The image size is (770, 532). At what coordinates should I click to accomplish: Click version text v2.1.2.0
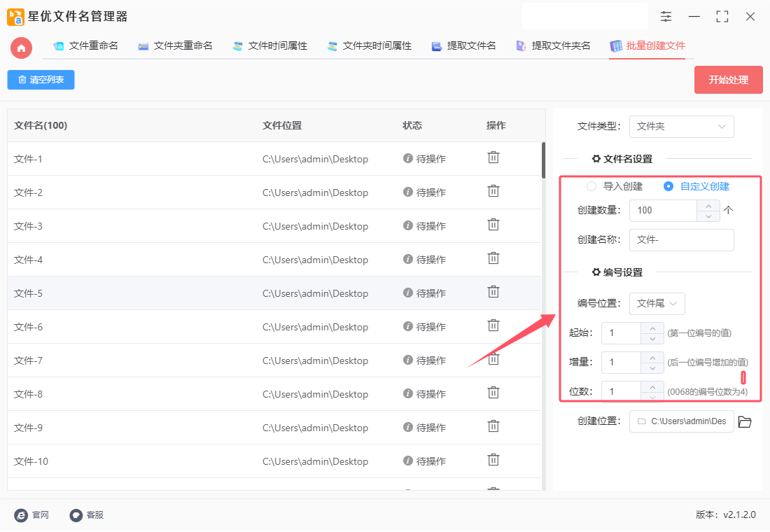click(740, 514)
